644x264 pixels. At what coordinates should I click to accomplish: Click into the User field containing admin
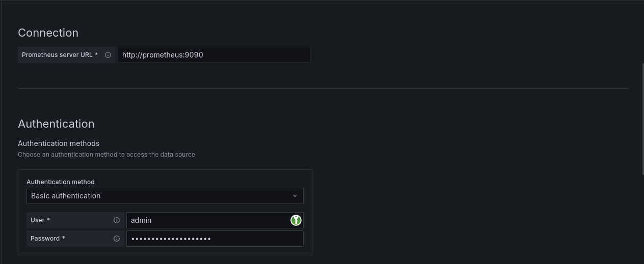point(204,220)
